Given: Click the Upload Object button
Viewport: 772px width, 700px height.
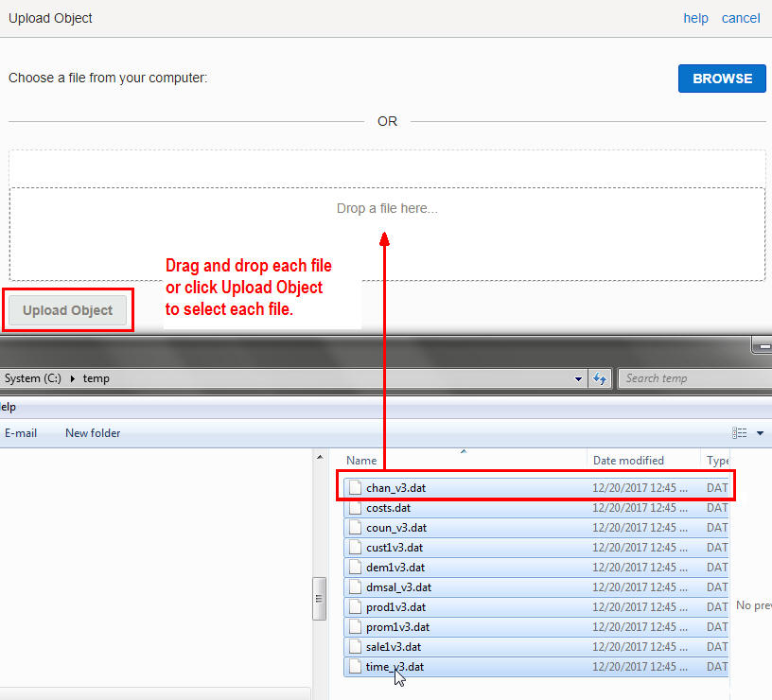Looking at the screenshot, I should tap(67, 310).
